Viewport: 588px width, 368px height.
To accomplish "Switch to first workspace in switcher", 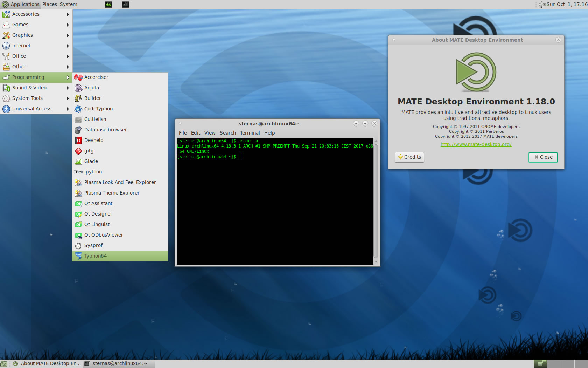I will click(540, 364).
